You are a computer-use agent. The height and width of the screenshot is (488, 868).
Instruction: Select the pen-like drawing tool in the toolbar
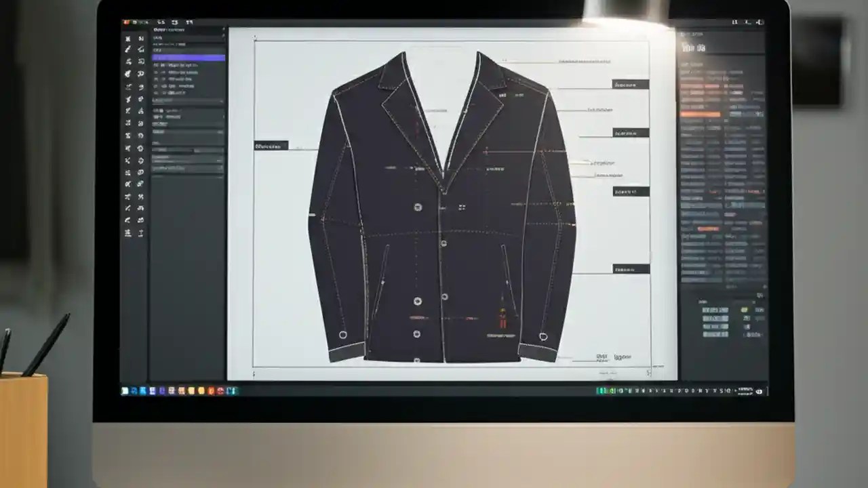(x=127, y=49)
